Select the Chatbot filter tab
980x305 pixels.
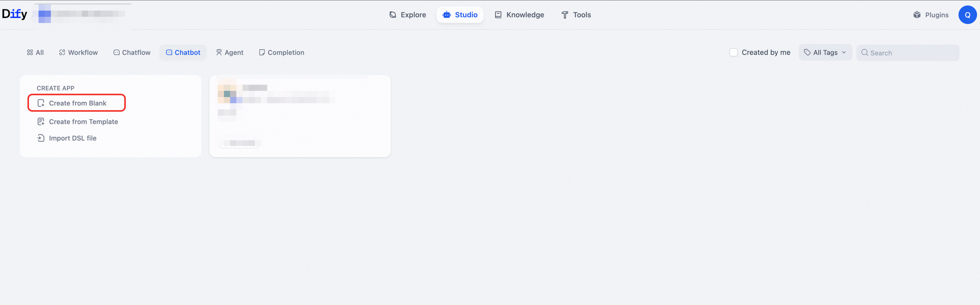(183, 52)
